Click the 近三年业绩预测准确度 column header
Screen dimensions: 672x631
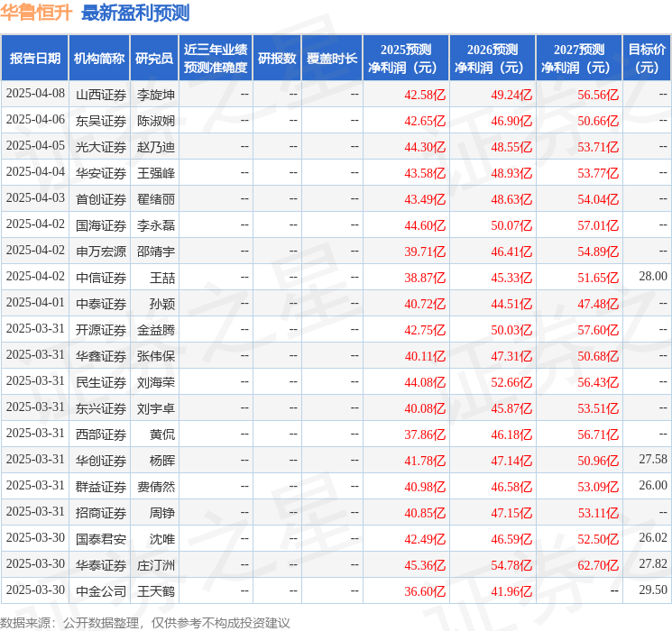[x=215, y=58]
